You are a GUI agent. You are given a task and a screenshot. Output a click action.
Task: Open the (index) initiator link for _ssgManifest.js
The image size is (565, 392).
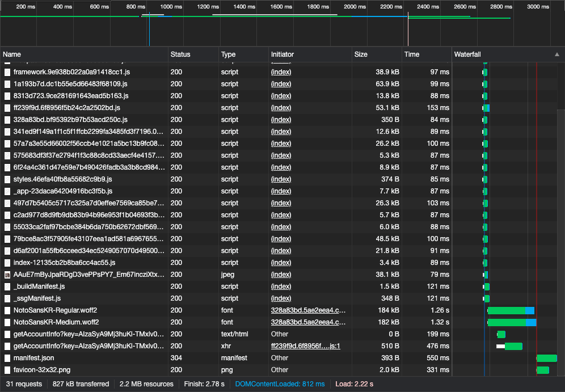tap(281, 298)
